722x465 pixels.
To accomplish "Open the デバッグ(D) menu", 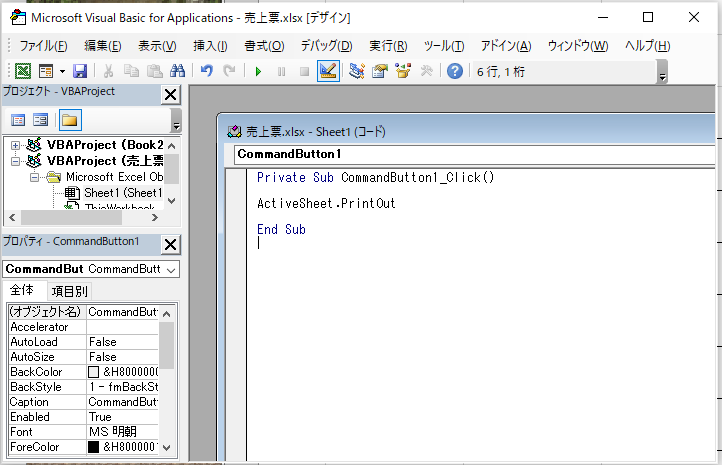I will click(326, 46).
